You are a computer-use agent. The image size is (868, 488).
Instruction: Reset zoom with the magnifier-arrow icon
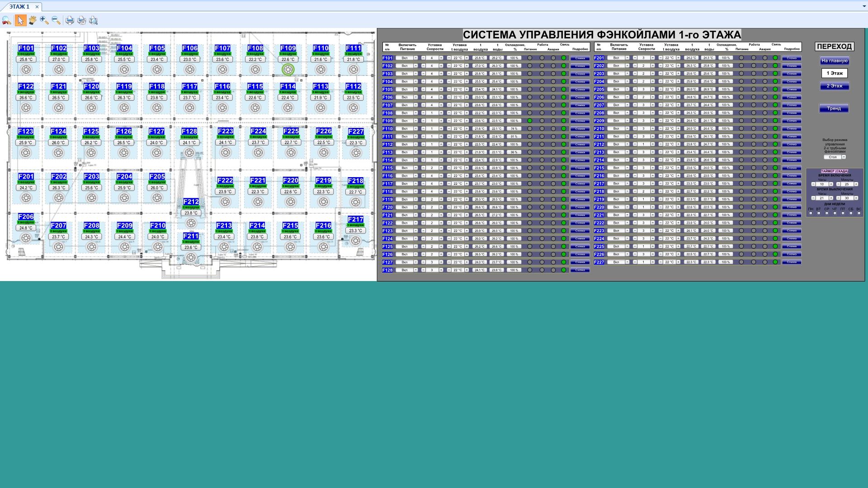tap(7, 20)
